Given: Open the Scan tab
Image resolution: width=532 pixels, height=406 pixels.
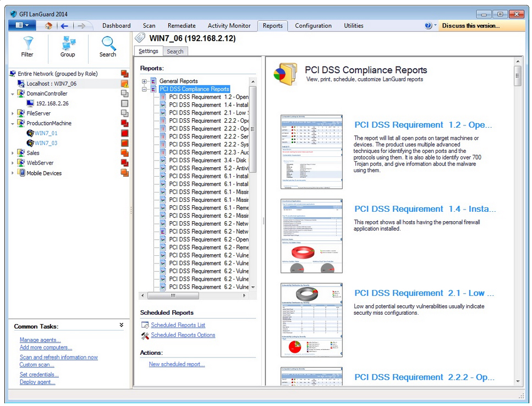Looking at the screenshot, I should point(149,26).
